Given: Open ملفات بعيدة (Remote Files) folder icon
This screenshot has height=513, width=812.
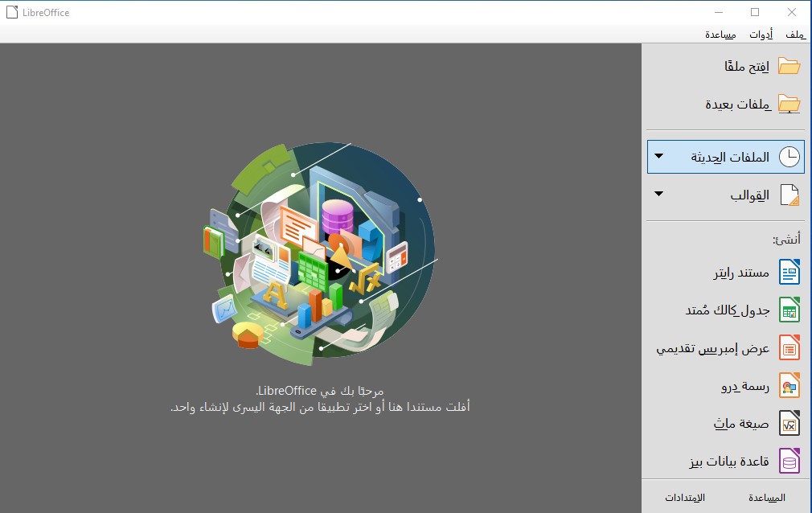Looking at the screenshot, I should (789, 105).
